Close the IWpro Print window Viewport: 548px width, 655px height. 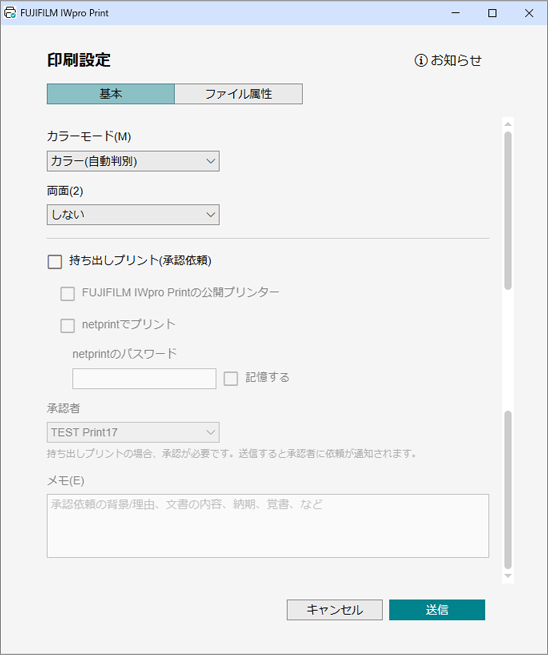click(529, 13)
